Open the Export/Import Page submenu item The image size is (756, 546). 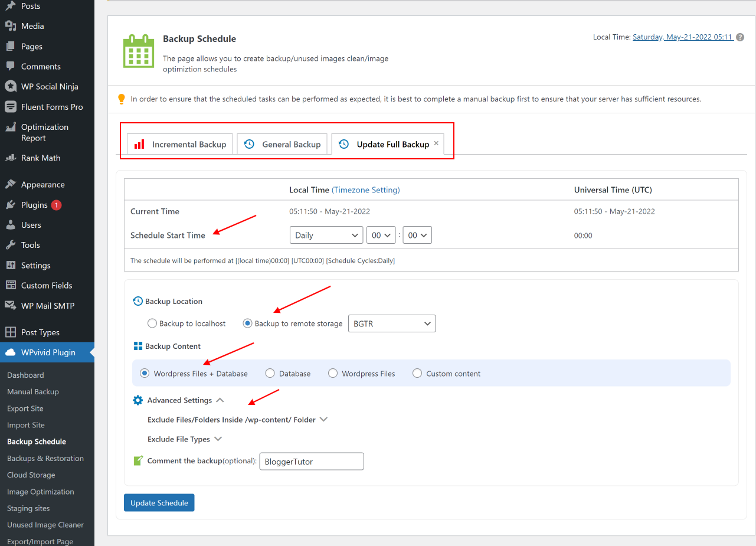pyautogui.click(x=40, y=541)
